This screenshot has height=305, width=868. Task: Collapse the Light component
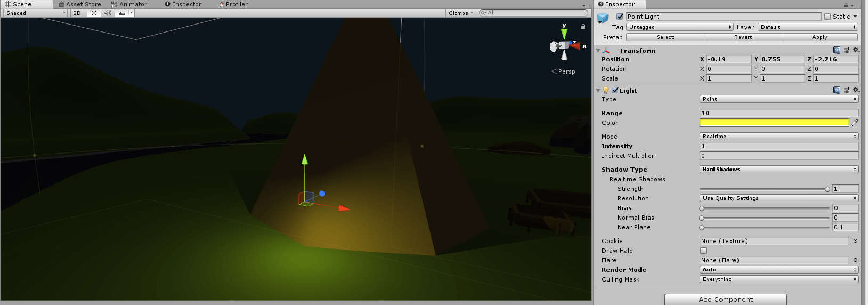598,91
